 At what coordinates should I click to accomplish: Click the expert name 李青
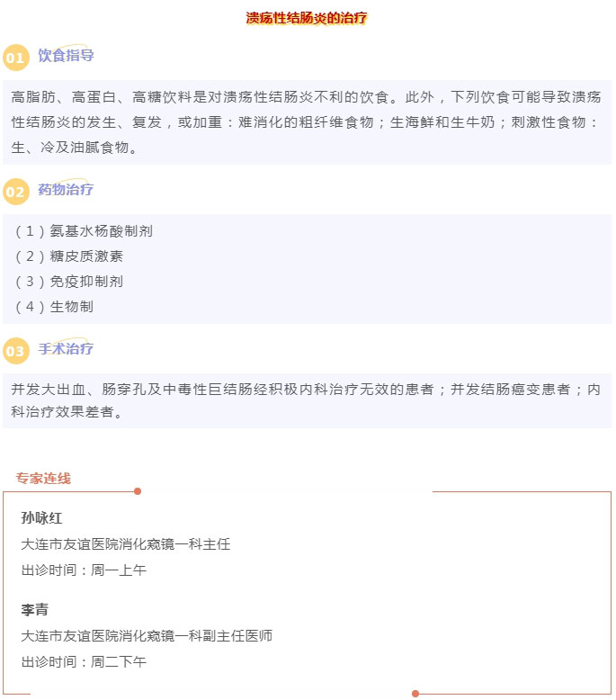point(35,610)
